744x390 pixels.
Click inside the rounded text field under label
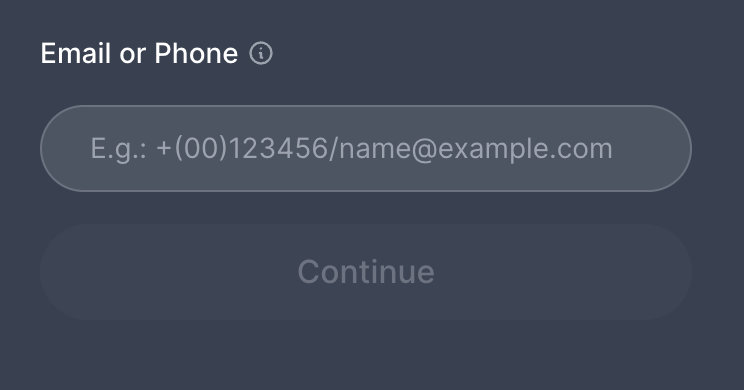click(x=366, y=149)
